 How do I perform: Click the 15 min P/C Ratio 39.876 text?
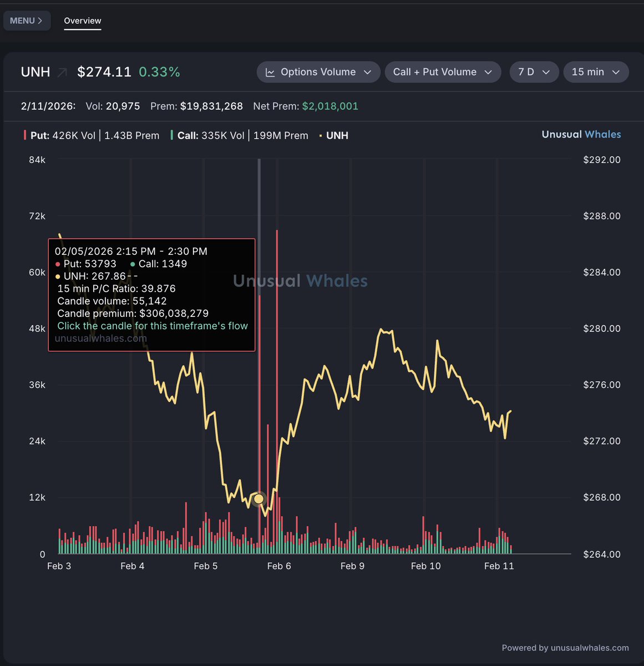[x=116, y=289]
